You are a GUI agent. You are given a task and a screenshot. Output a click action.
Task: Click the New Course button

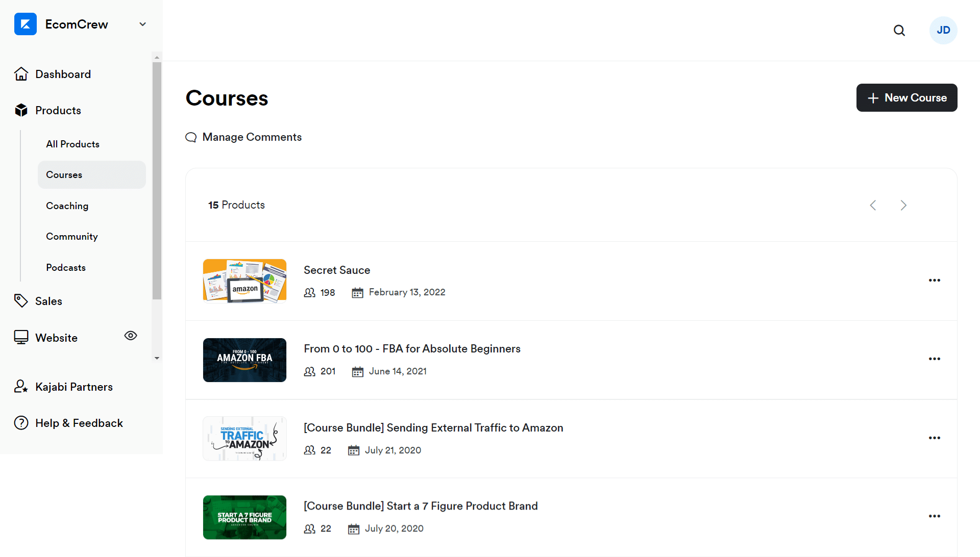tap(906, 97)
